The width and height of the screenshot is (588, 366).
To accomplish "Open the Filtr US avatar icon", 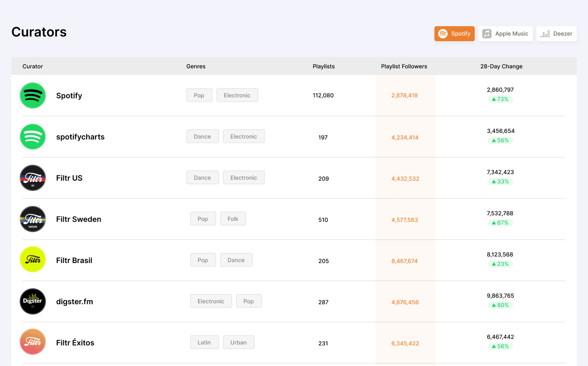I will tap(33, 178).
